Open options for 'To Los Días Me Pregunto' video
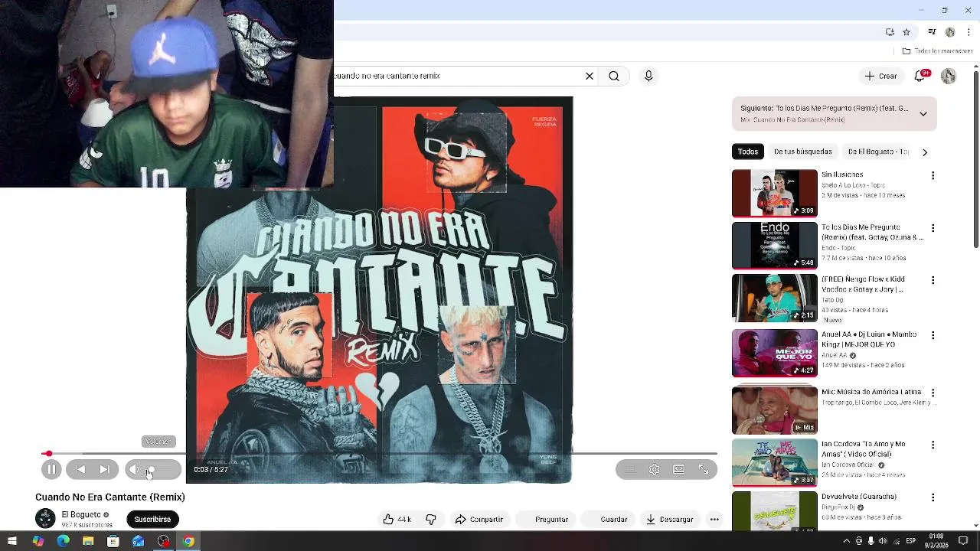The width and height of the screenshot is (980, 551). (x=933, y=228)
